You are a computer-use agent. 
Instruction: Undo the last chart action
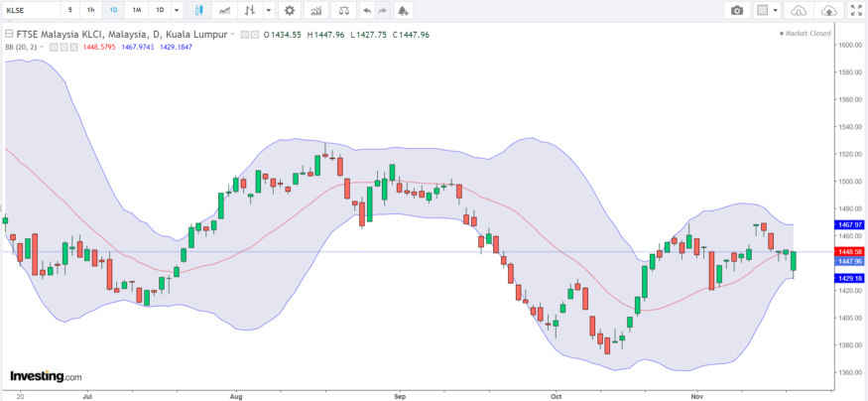click(x=366, y=10)
